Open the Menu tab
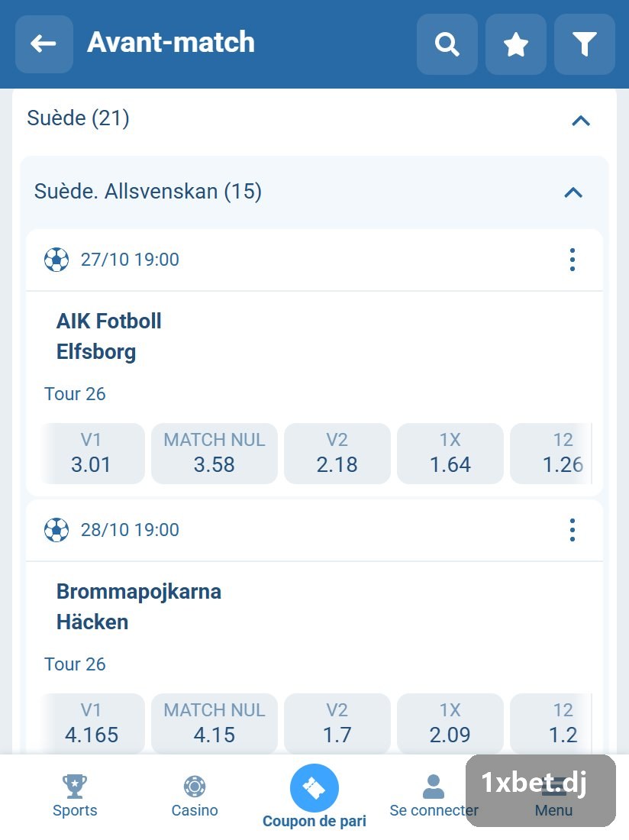Viewport: 629px width, 840px height. 553,796
